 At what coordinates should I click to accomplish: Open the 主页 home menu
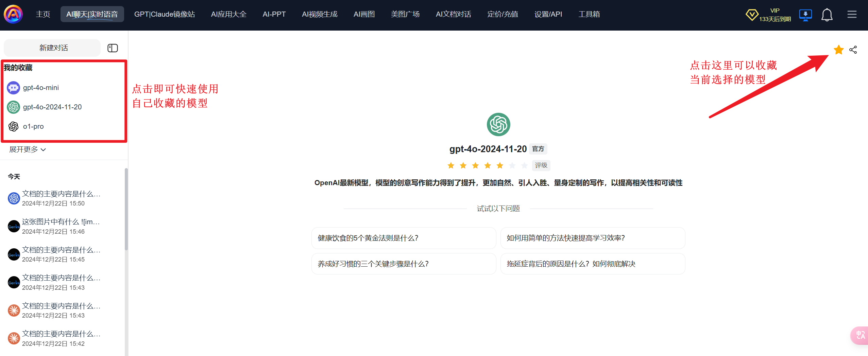point(43,14)
